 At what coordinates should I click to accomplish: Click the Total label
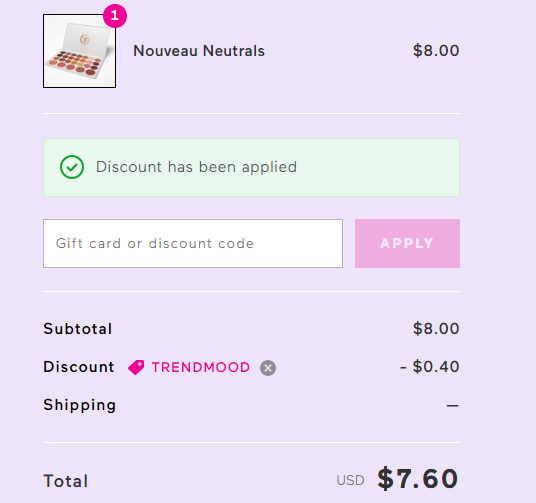coord(66,481)
